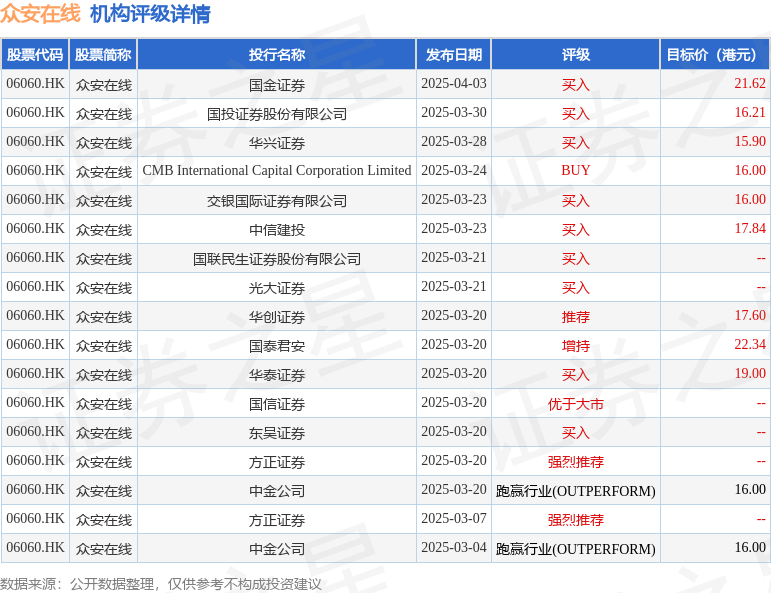Click 中金公司 in the 2025-03-20 row

pyautogui.click(x=277, y=491)
